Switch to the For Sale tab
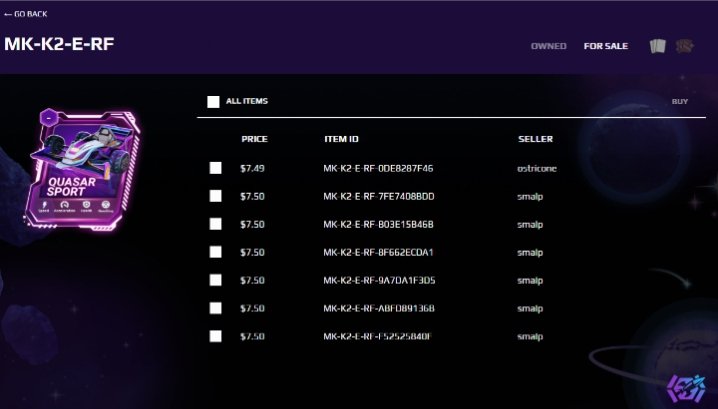This screenshot has width=718, height=409. (606, 46)
